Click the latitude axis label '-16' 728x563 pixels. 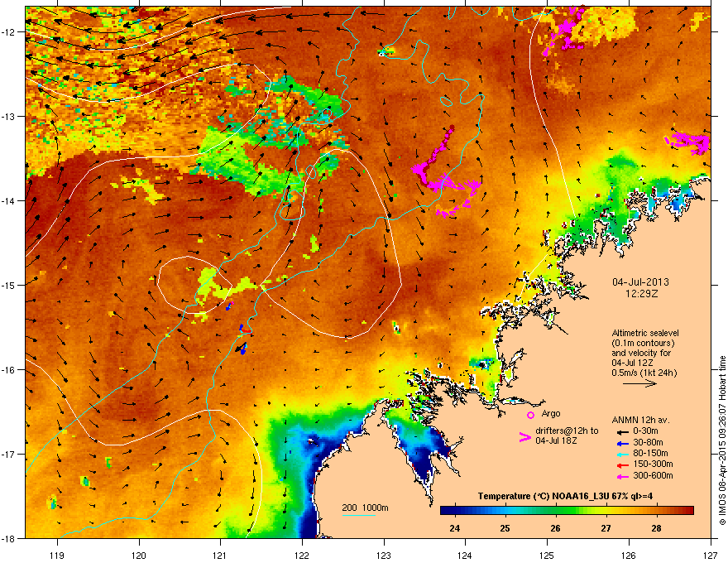[8, 370]
